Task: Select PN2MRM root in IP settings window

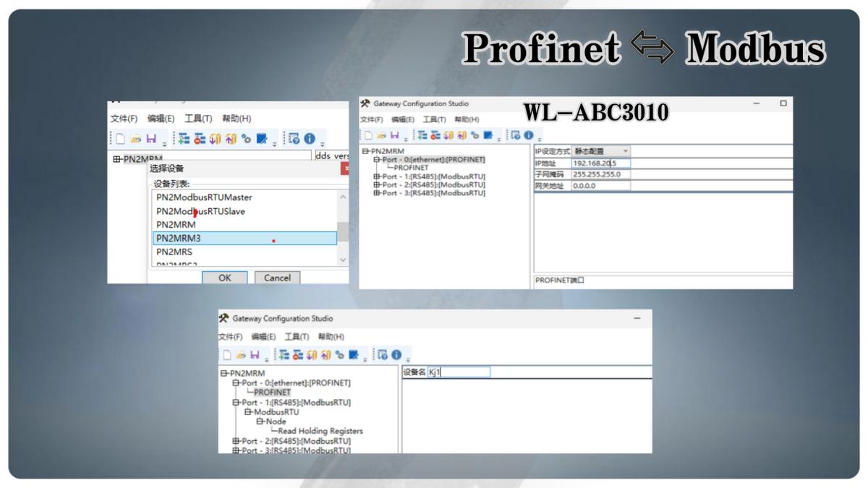Action: 388,152
